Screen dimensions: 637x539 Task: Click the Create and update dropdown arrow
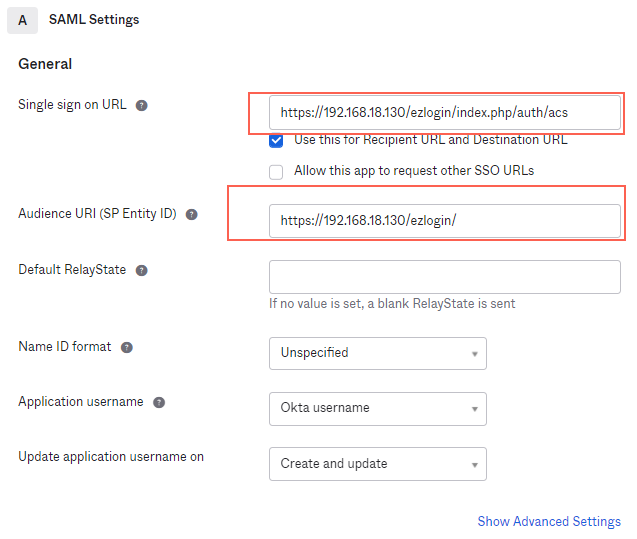(474, 465)
